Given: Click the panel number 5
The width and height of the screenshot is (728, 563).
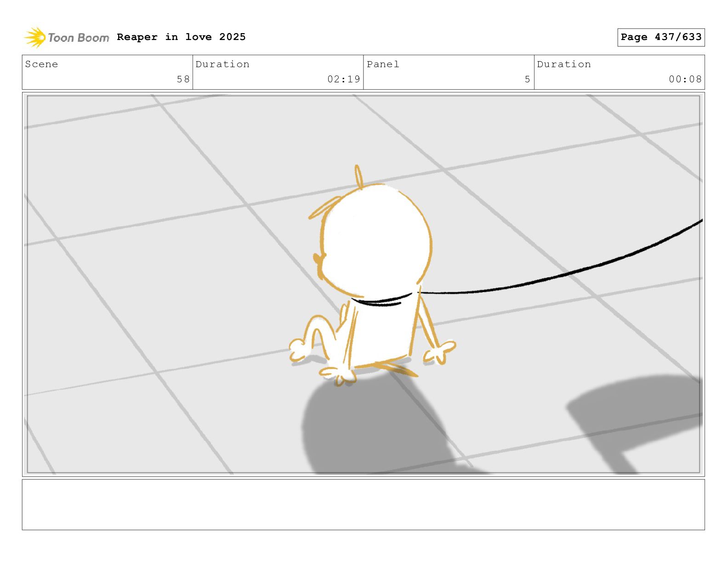Looking at the screenshot, I should coord(528,79).
